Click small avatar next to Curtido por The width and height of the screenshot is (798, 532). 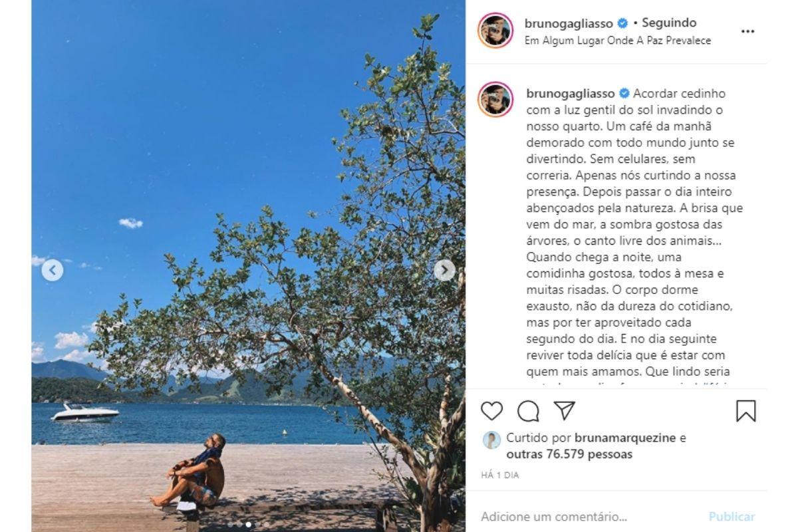click(x=491, y=440)
